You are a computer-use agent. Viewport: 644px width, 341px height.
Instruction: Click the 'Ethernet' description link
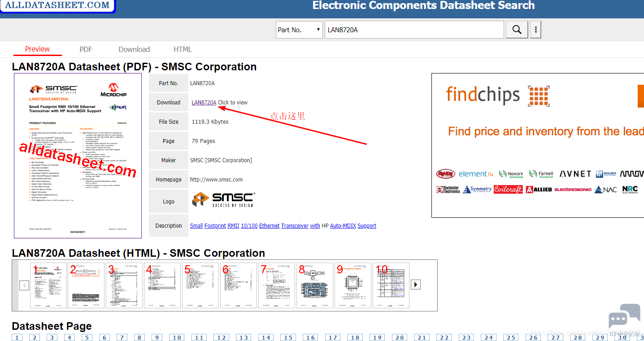270,226
